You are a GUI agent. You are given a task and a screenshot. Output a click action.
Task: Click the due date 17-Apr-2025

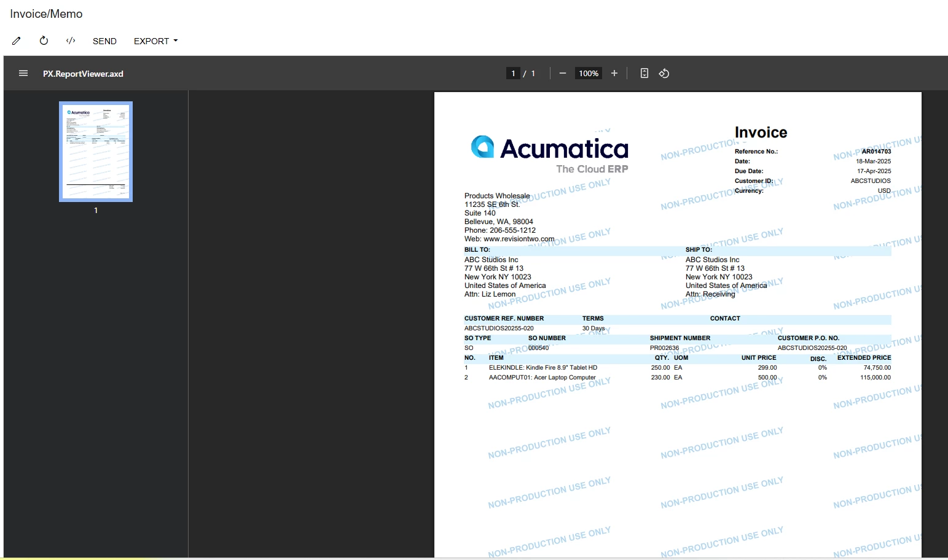tap(874, 171)
